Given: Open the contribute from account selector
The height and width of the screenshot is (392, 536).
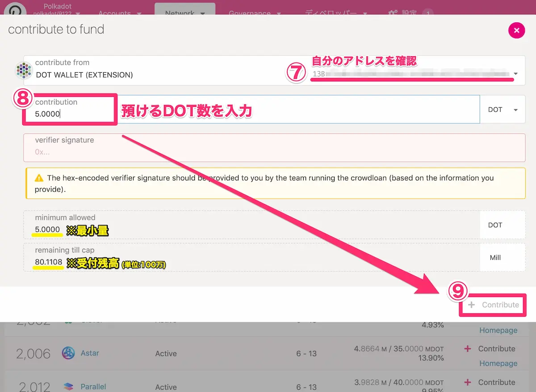Looking at the screenshot, I should [x=274, y=71].
